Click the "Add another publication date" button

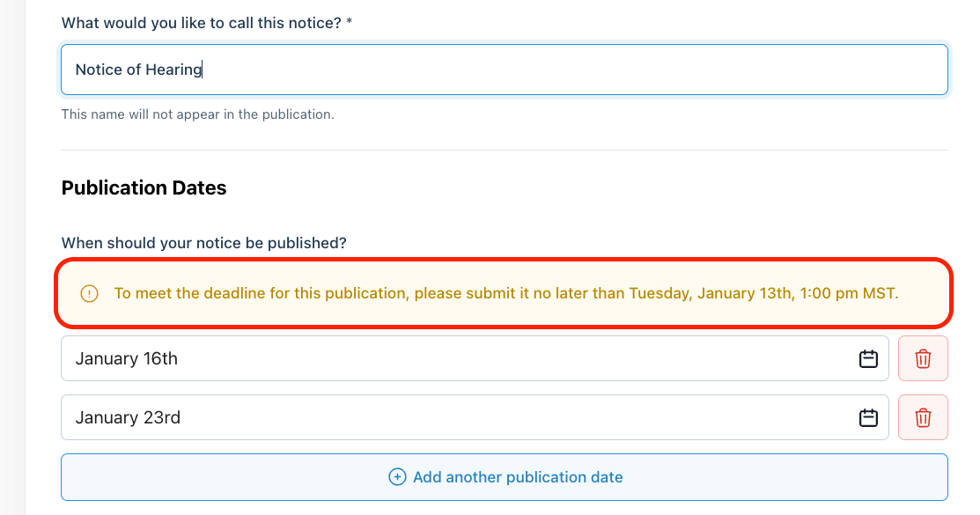[517, 477]
